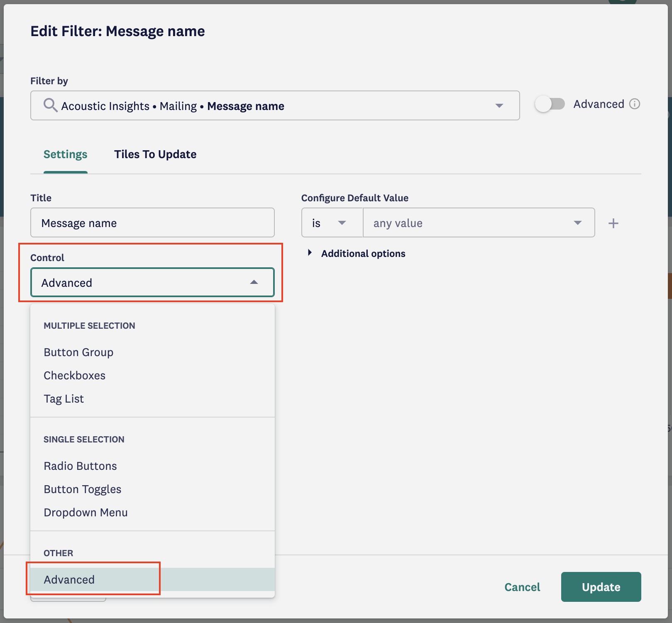
Task: Click the dropdown caret in the any value field
Action: click(x=577, y=223)
